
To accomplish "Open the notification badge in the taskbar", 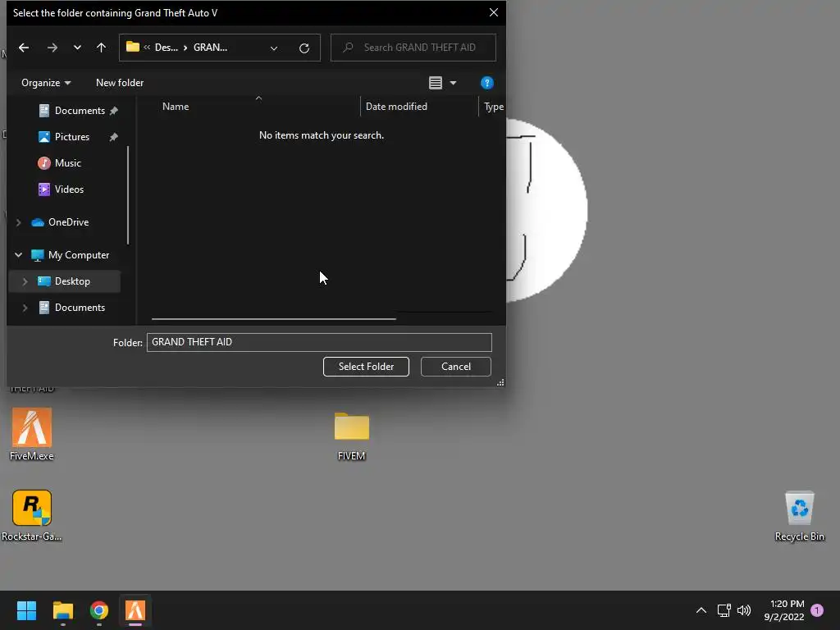I will click(817, 610).
